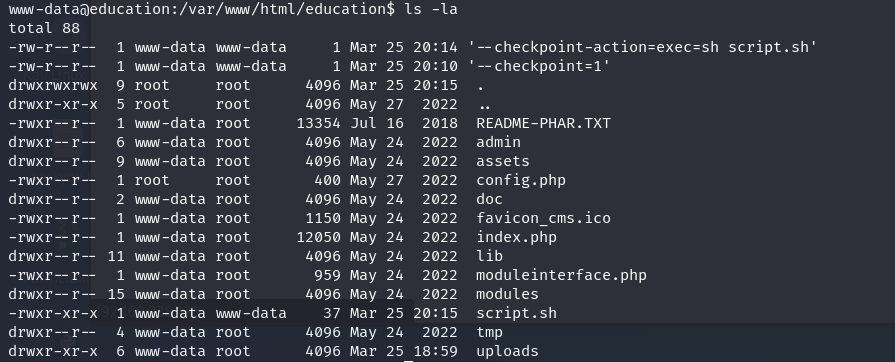The height and width of the screenshot is (362, 895).
Task: Click the README-PHAR.TXT entry
Action: 543,123
